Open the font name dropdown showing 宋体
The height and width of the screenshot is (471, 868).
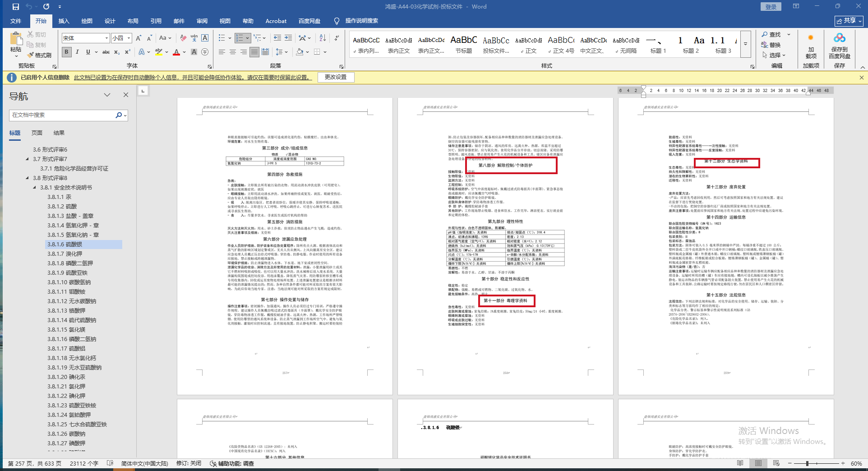coord(106,38)
